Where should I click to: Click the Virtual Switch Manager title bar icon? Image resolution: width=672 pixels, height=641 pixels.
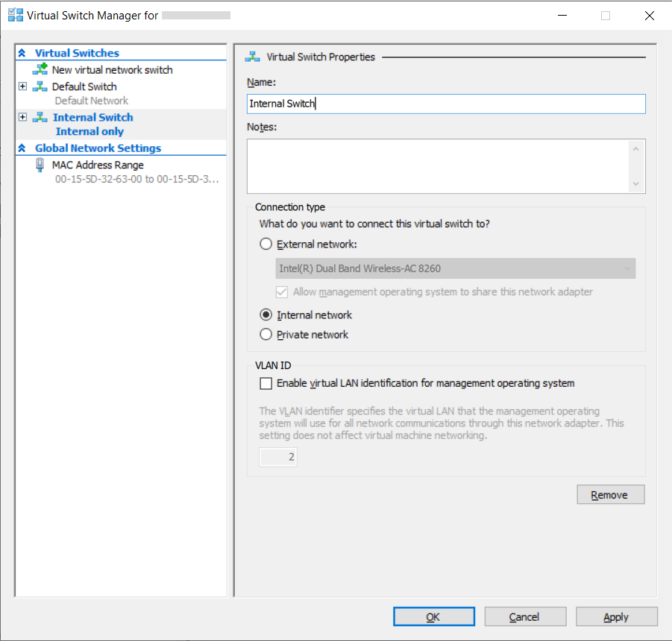[16, 15]
